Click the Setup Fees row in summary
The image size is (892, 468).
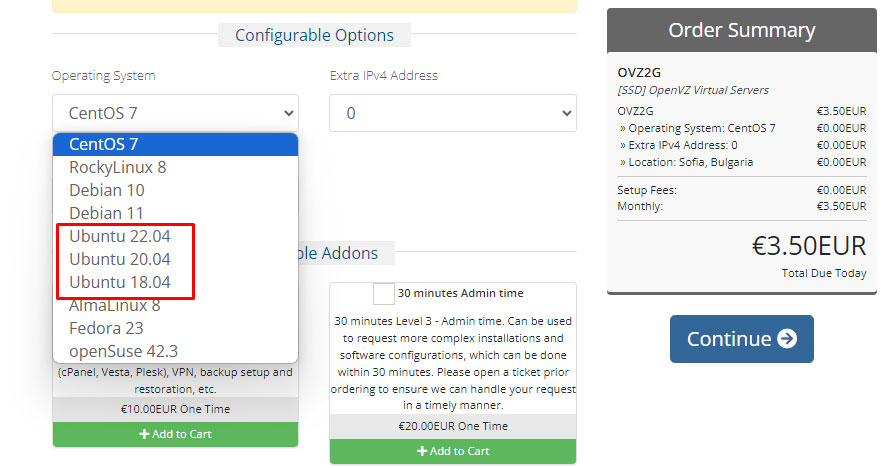742,190
